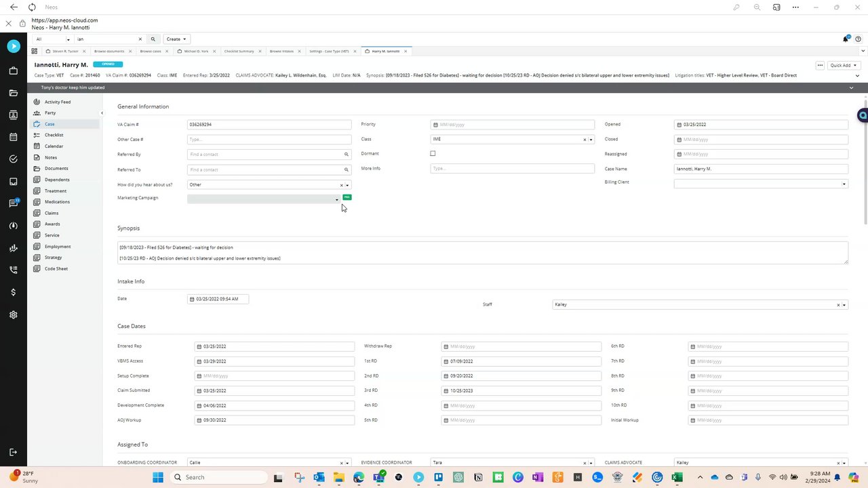Switch to the Michael D. York tab
868x488 pixels.
tap(196, 52)
